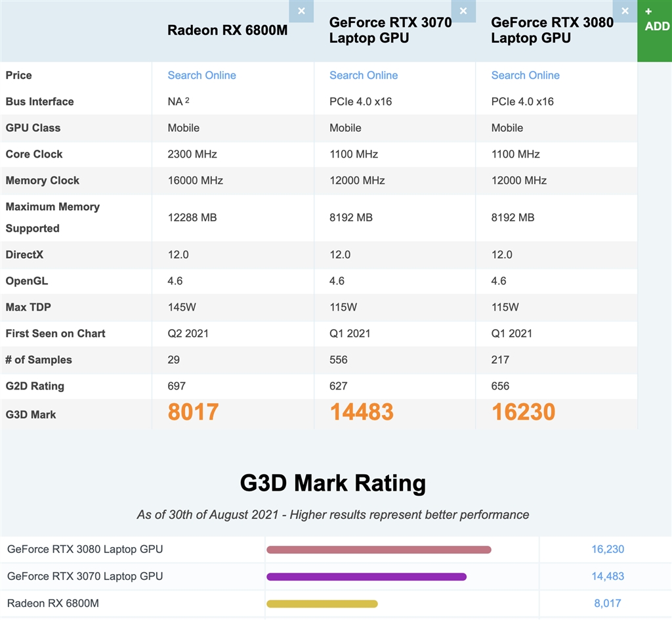Viewport: 672px width, 620px height.
Task: Select Radeon RX 6800M chart row label
Action: pyautogui.click(x=52, y=604)
